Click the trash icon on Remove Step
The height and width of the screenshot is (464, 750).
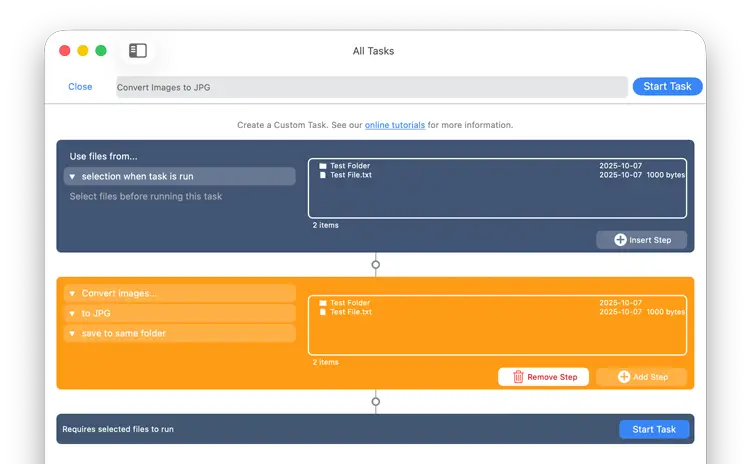[x=518, y=377]
